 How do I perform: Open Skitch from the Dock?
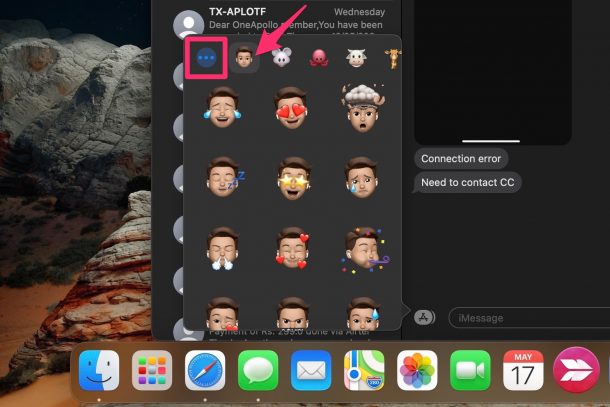(x=576, y=370)
